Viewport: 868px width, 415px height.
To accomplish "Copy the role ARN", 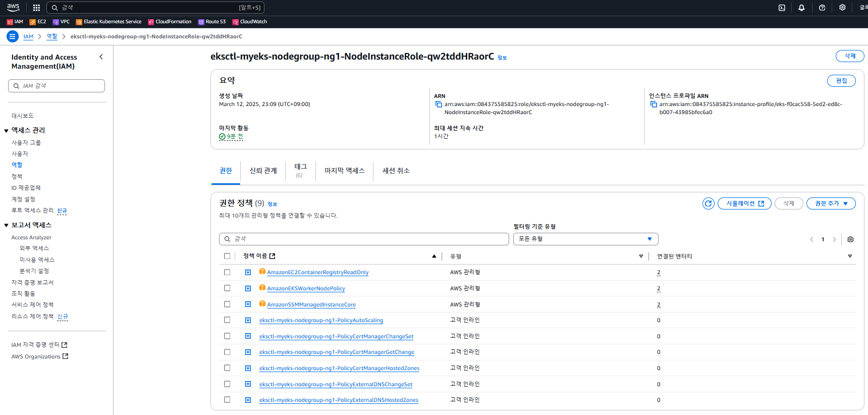I will pos(439,105).
